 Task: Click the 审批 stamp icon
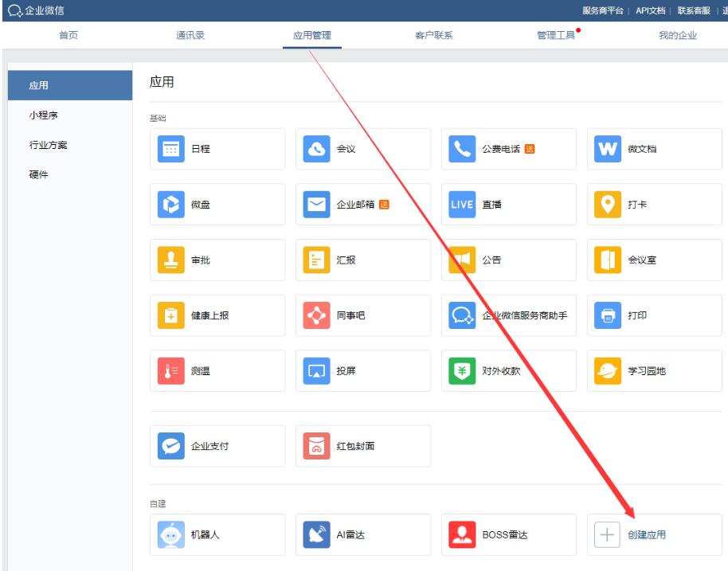(171, 260)
